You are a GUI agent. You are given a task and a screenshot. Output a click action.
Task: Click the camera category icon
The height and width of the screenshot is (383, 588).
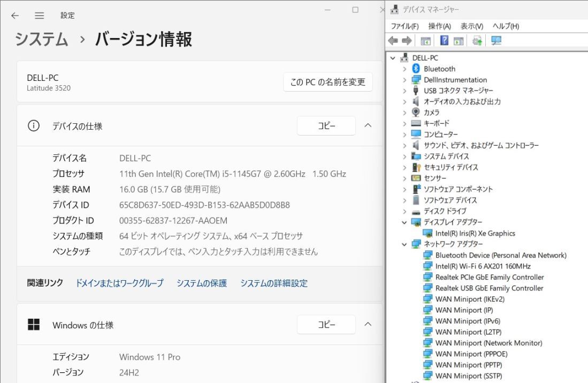(416, 112)
